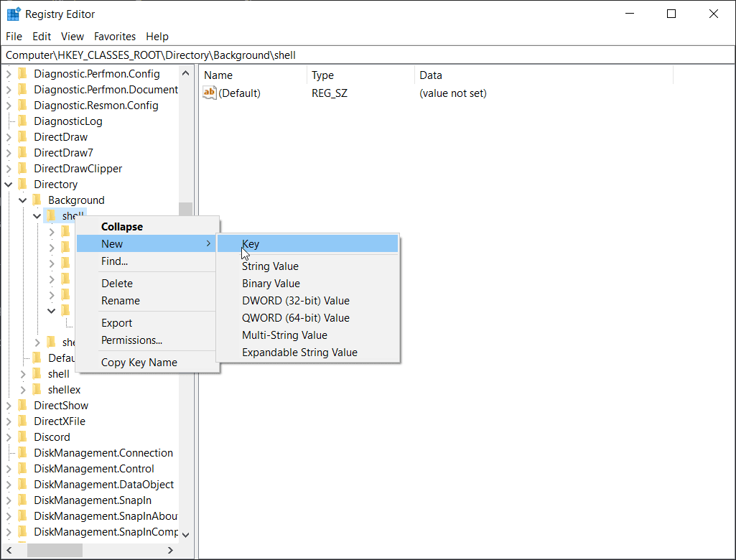The width and height of the screenshot is (736, 560).
Task: Click the Registry Editor app icon in title bar
Action: pos(13,14)
